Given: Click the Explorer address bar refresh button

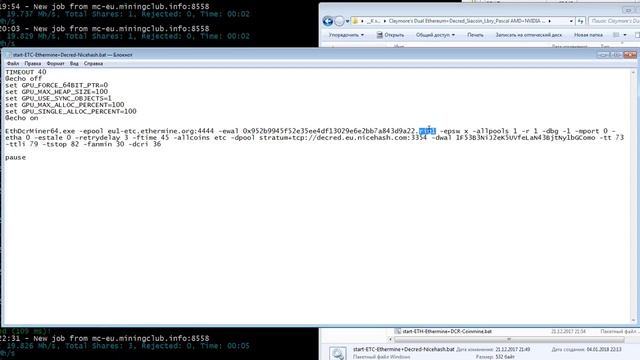Looking at the screenshot, I should 580,21.
